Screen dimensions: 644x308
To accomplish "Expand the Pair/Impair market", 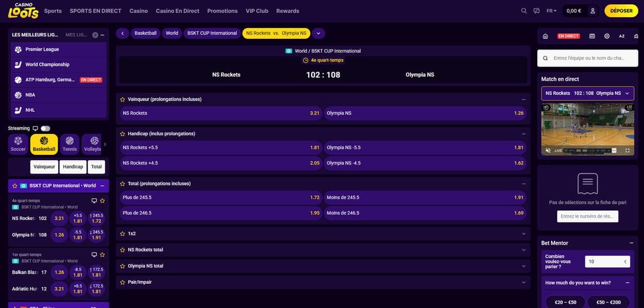I will pyautogui.click(x=523, y=282).
